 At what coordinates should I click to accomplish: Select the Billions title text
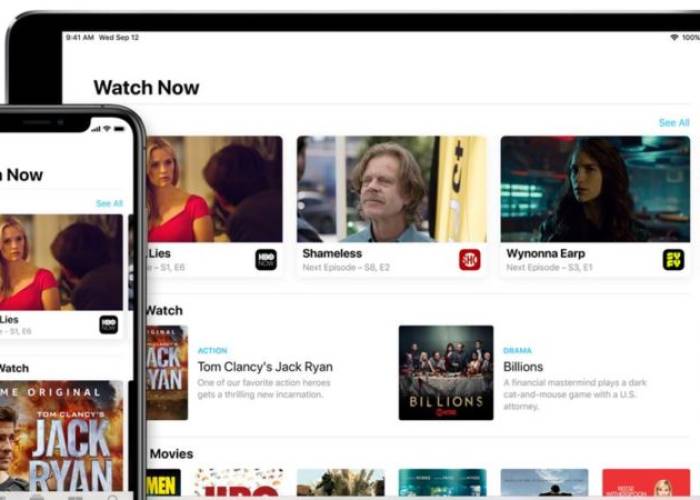(523, 367)
